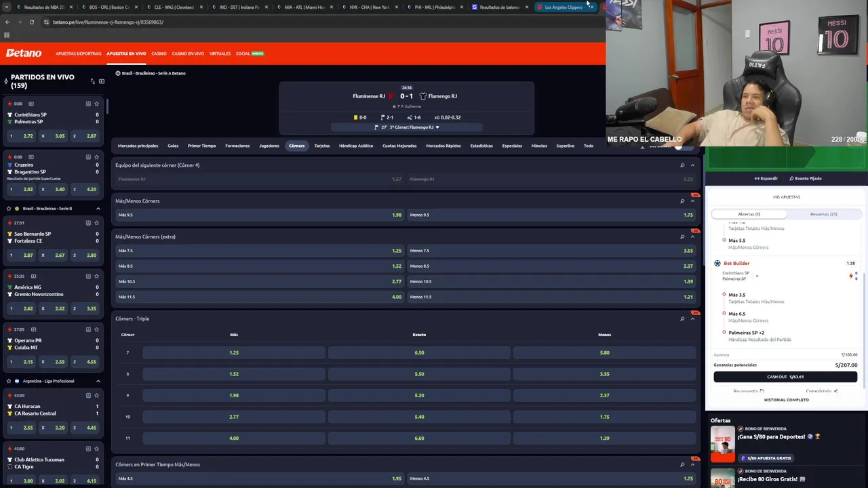Click S/80 Apuesta Gratis offer button
This screenshot has height=488, width=868.
point(766,458)
